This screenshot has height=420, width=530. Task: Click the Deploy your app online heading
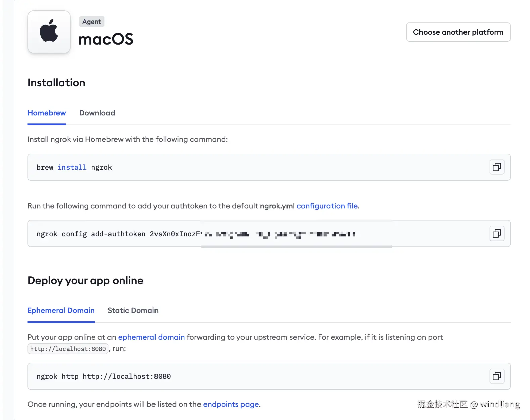pos(85,280)
